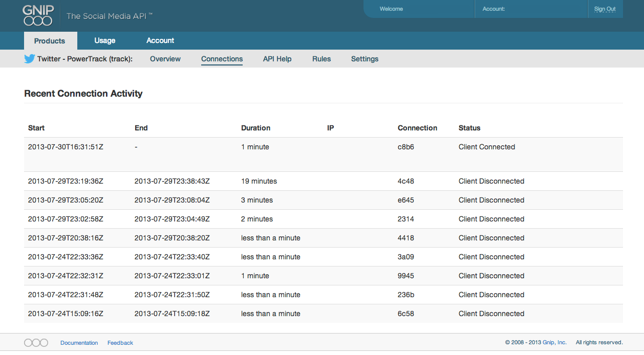Click the connection row with ID 4c48
644x355 pixels.
[324, 181]
